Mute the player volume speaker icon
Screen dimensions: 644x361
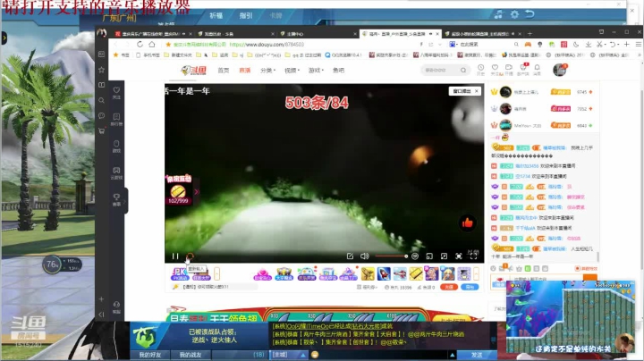pos(364,256)
